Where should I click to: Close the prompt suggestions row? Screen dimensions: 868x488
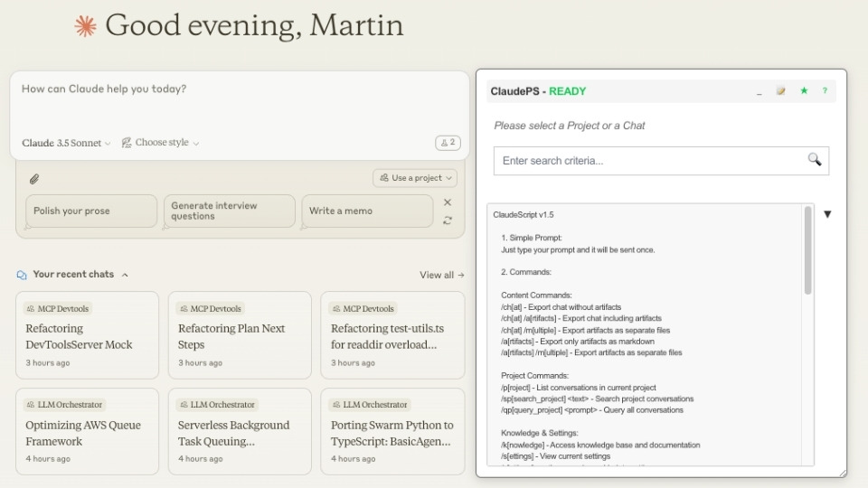tap(448, 202)
